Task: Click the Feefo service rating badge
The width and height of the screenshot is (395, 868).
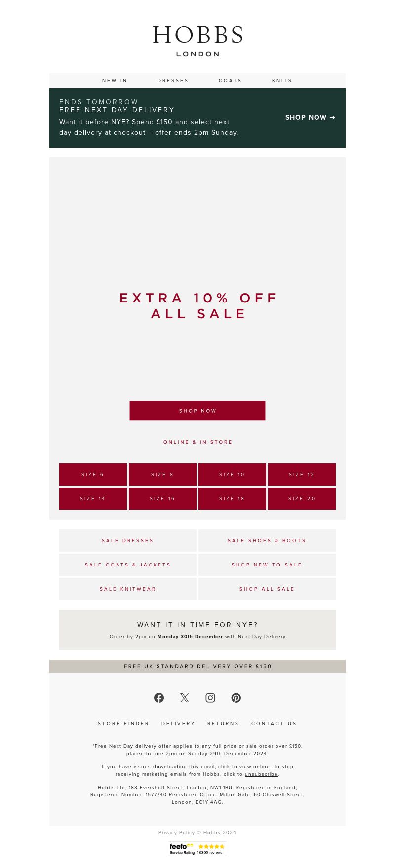Action: [197, 849]
